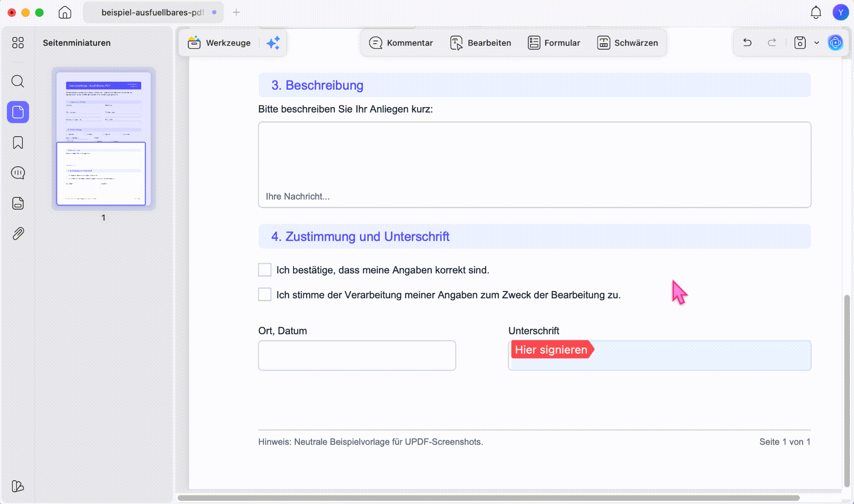Switch to Schwärzen mode
854x504 pixels.
pyautogui.click(x=628, y=43)
